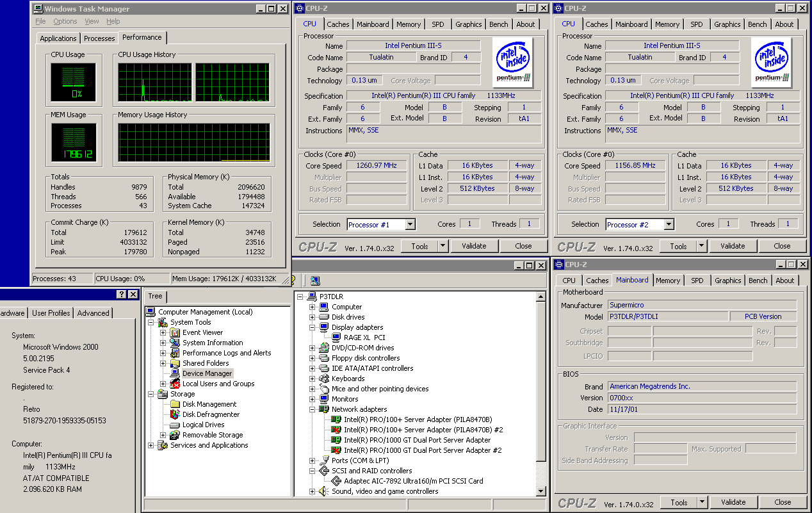Open the Tools dropdown arrow in Mainboard window
This screenshot has width=812, height=513.
[702, 503]
